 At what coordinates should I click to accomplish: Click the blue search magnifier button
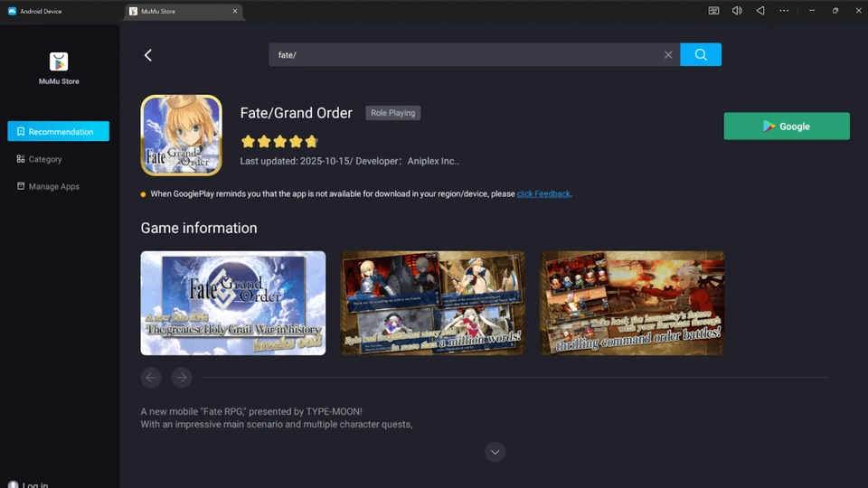pyautogui.click(x=700, y=54)
